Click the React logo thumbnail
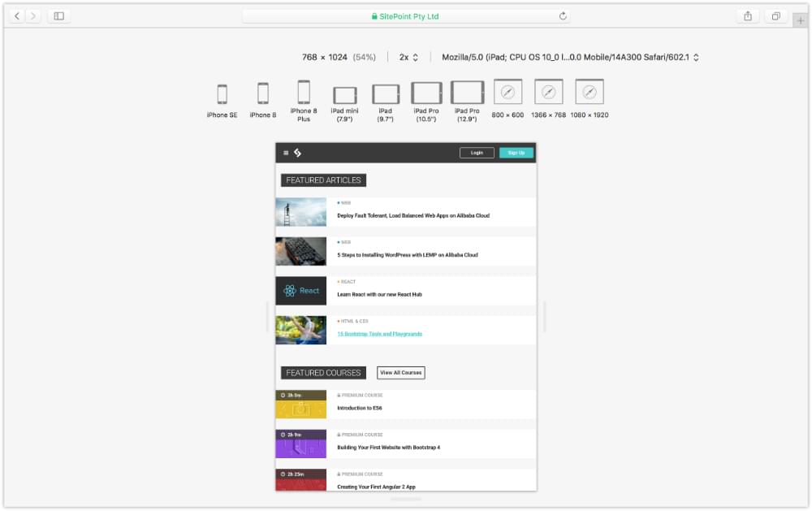812x511 pixels. coord(301,291)
